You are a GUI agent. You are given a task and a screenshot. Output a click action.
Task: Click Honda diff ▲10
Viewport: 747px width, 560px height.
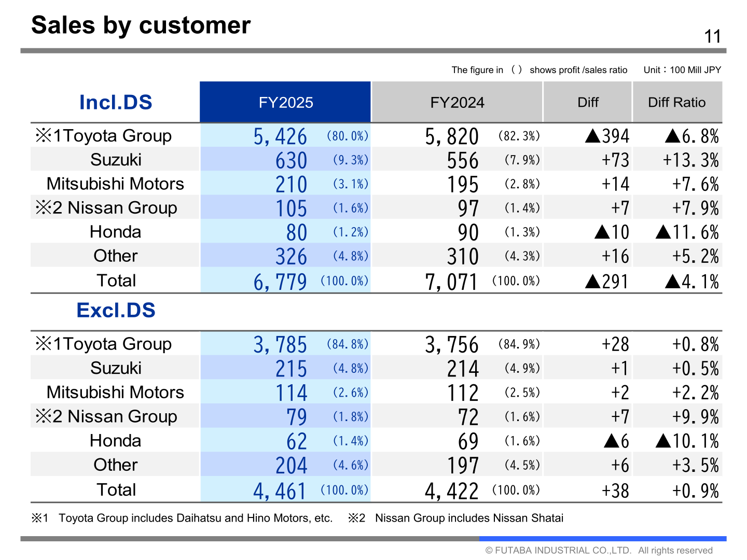612,232
